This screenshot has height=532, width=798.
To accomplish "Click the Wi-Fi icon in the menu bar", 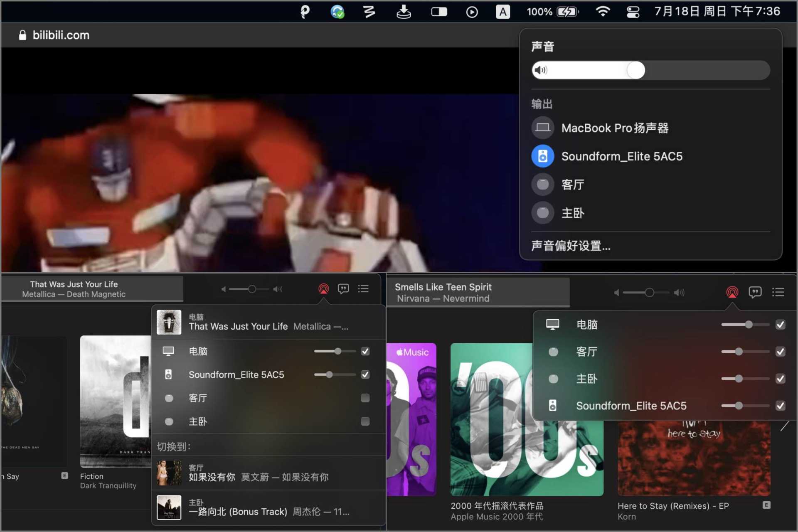I will [x=603, y=12].
